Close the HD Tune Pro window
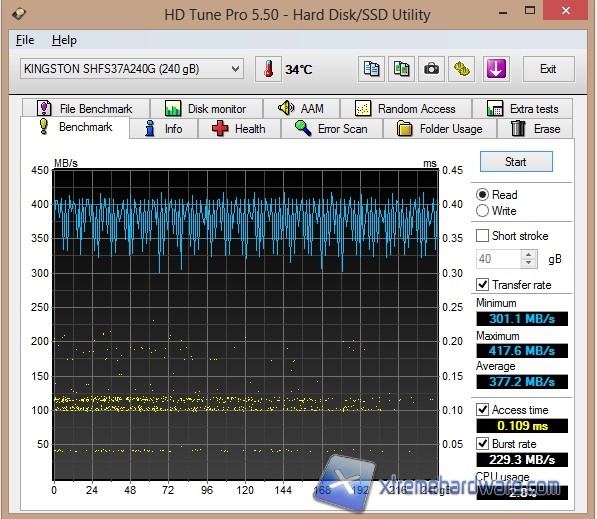Image resolution: width=597 pixels, height=519 pixels. (x=566, y=11)
